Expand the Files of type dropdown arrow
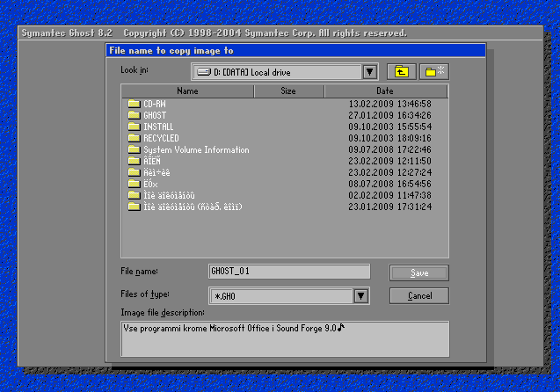560x392 pixels. coord(360,296)
